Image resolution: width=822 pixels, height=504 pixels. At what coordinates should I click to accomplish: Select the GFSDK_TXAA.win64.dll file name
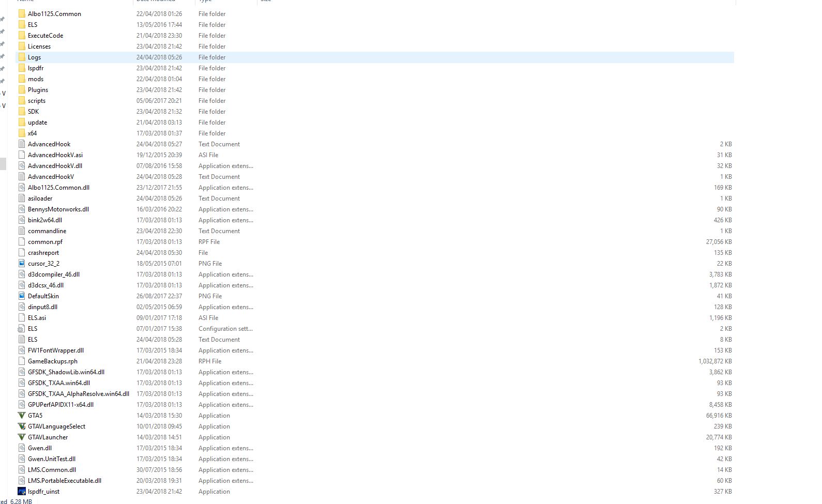59,383
